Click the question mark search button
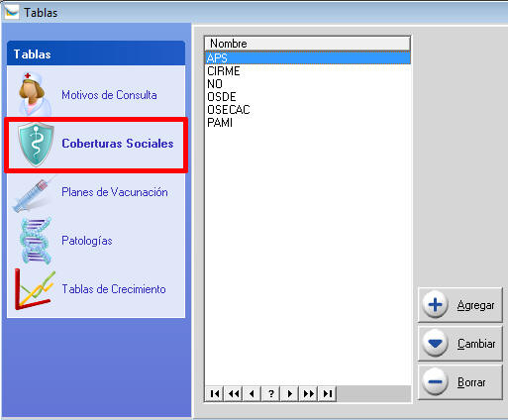 coord(271,393)
